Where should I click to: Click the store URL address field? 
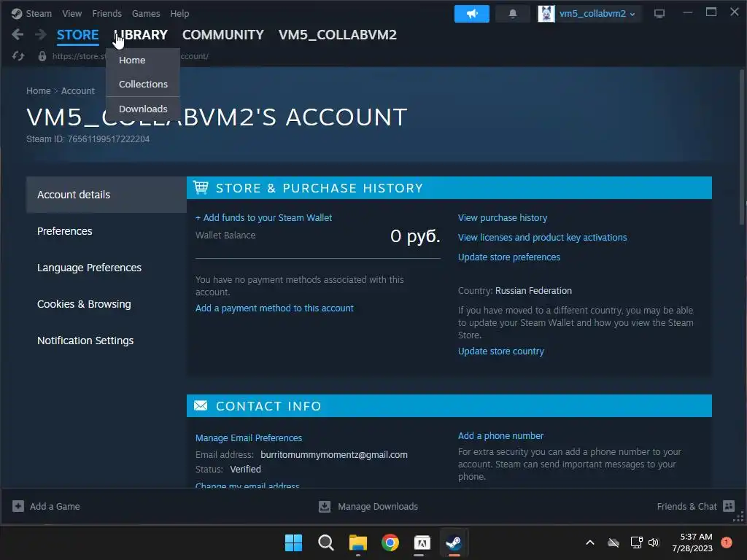tap(130, 56)
